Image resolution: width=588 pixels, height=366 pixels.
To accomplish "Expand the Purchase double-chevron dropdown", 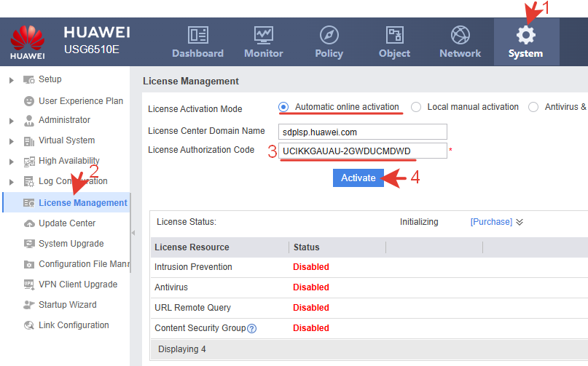I will (x=520, y=222).
